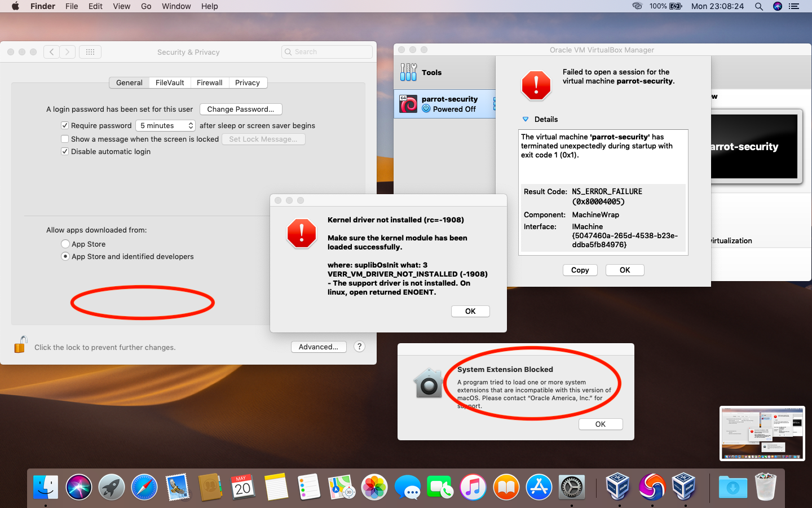Open the Trash in the Dock
The image size is (812, 508).
click(766, 487)
